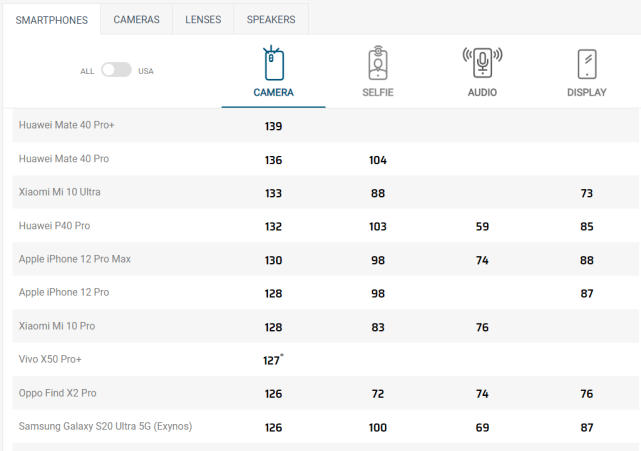
Task: Click the CAMERA column label text
Action: pos(273,92)
